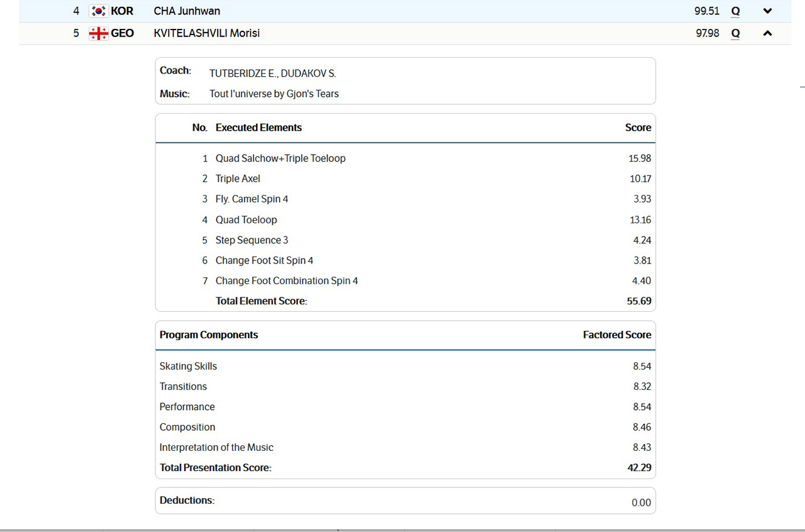This screenshot has height=532, width=805.
Task: Click the KOR country code
Action: click(122, 11)
